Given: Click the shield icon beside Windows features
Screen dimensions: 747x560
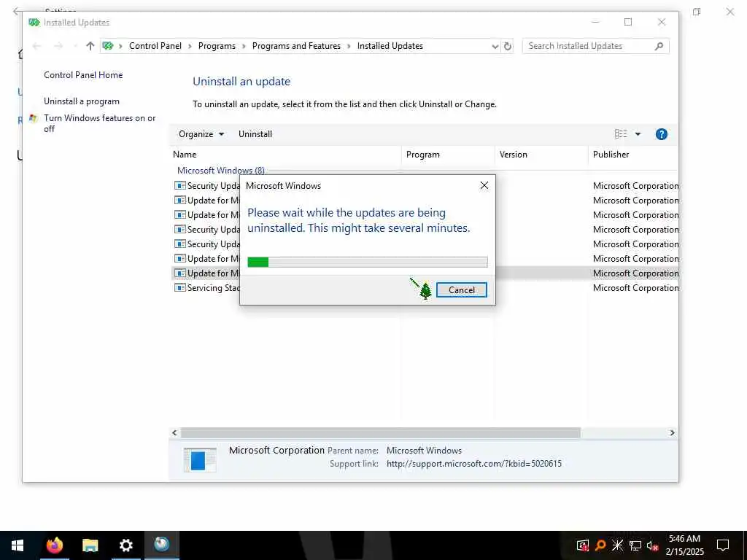Looking at the screenshot, I should pos(33,118).
